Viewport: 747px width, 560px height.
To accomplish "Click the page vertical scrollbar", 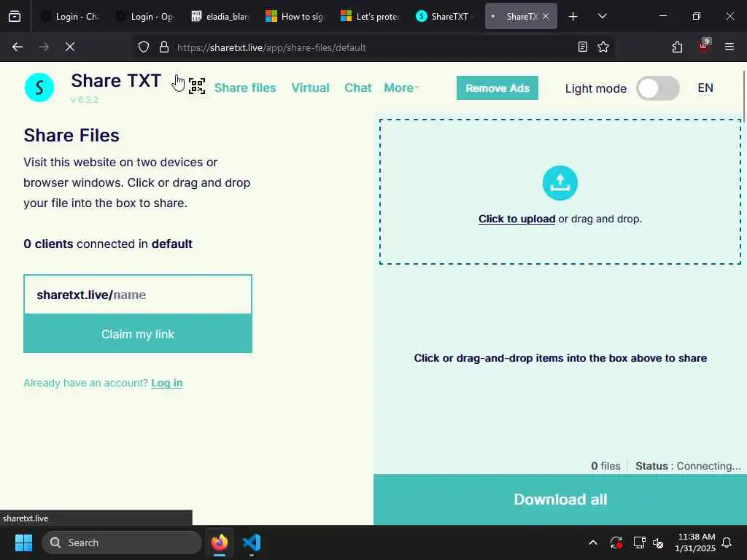I will coord(743,98).
